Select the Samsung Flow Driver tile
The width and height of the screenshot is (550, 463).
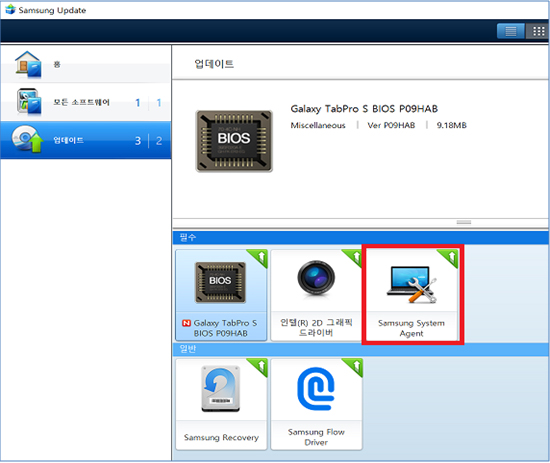(316, 404)
